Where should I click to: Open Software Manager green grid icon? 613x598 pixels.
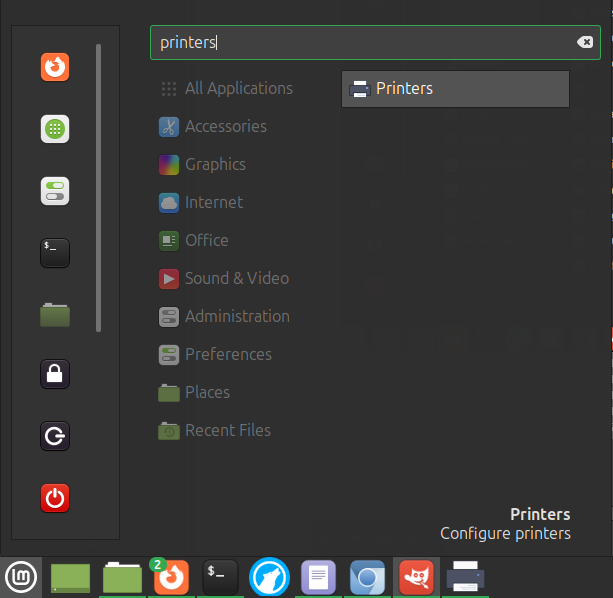[x=55, y=129]
